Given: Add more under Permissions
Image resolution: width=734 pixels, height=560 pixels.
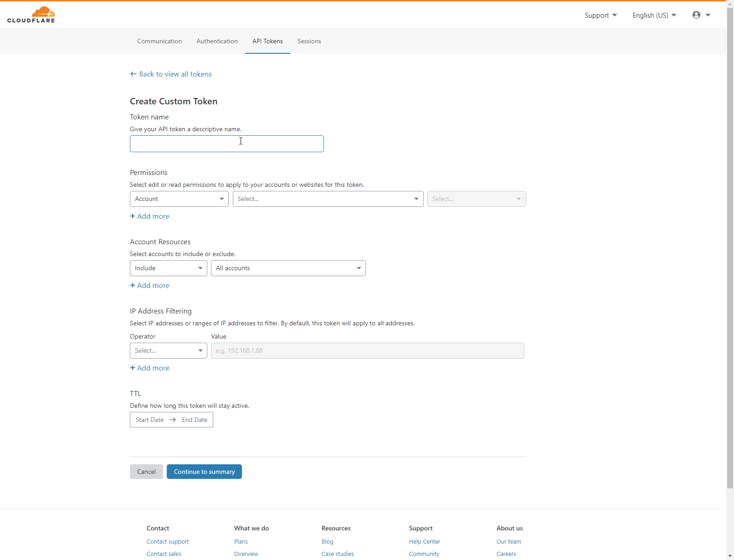Looking at the screenshot, I should click(149, 216).
